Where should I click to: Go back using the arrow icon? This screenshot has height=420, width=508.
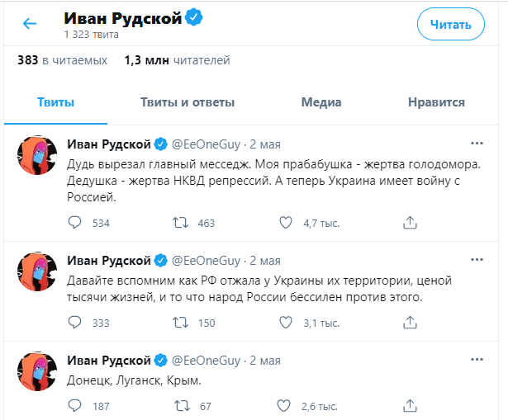(x=30, y=24)
